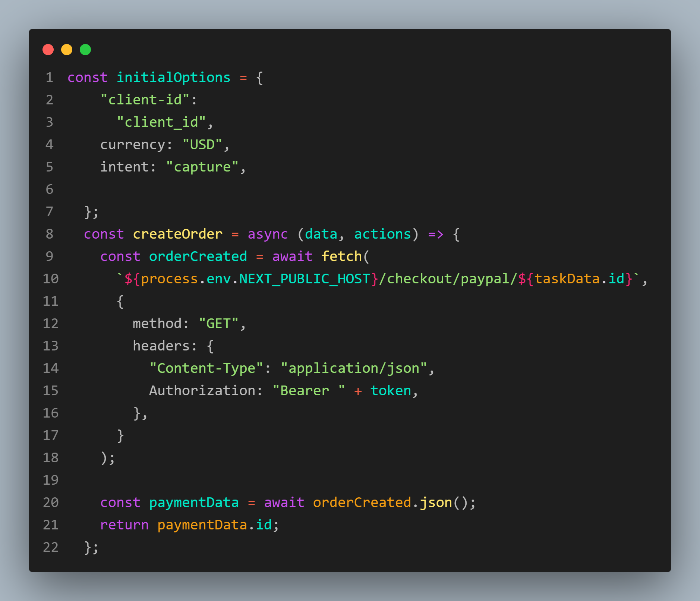Click the headers property name
700x601 pixels.
(x=161, y=346)
